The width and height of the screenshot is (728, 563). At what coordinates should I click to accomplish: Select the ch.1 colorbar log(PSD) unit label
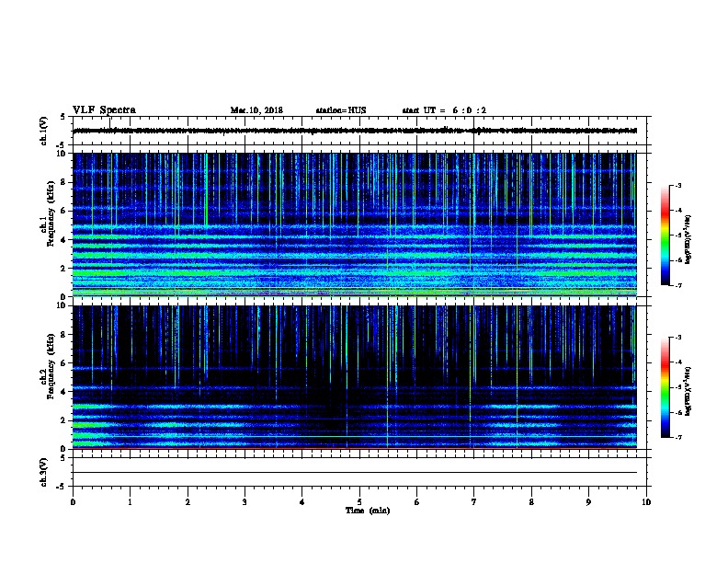688,240
